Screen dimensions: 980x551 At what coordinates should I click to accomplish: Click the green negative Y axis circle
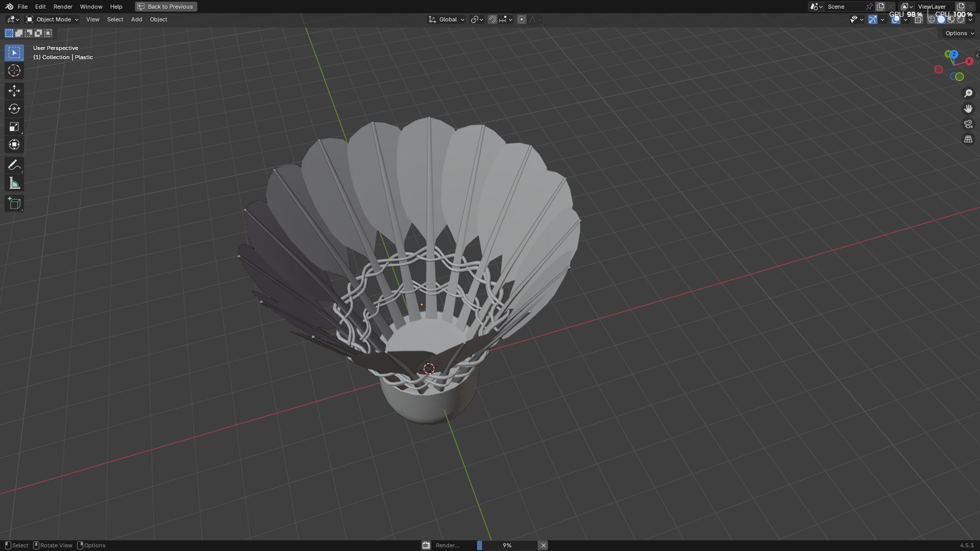coord(959,77)
